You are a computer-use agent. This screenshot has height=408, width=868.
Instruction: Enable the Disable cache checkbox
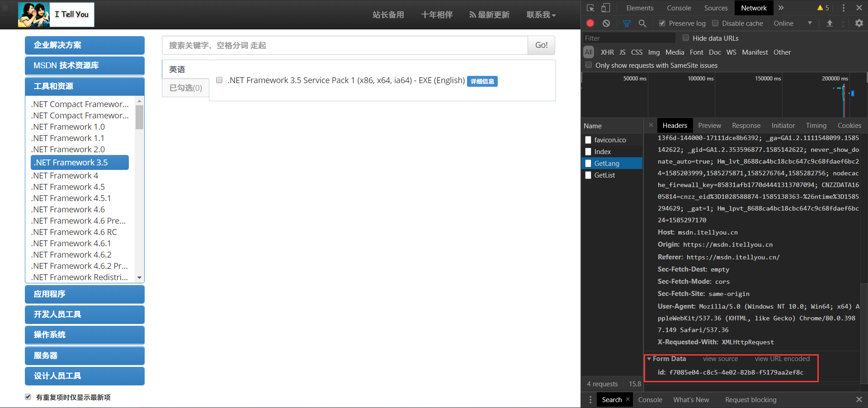click(x=715, y=23)
